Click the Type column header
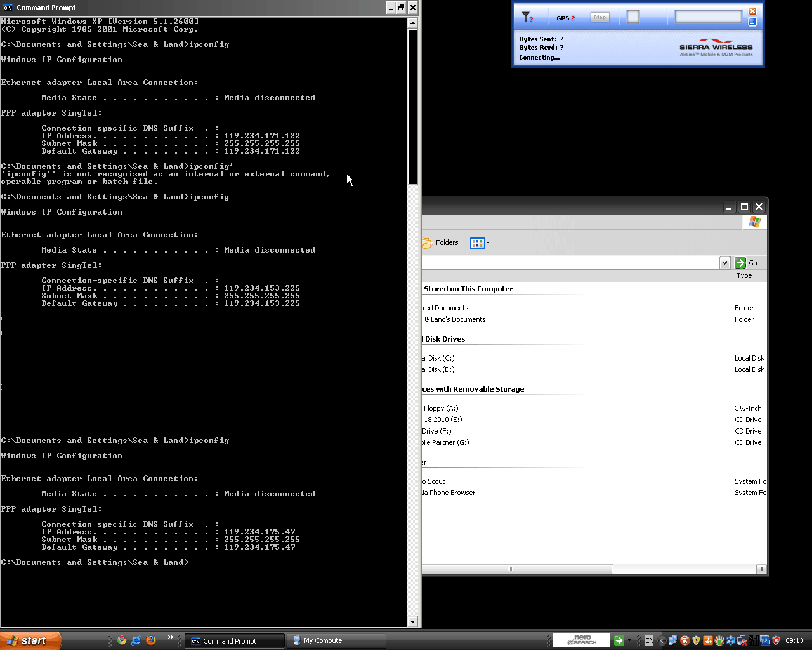 744,275
